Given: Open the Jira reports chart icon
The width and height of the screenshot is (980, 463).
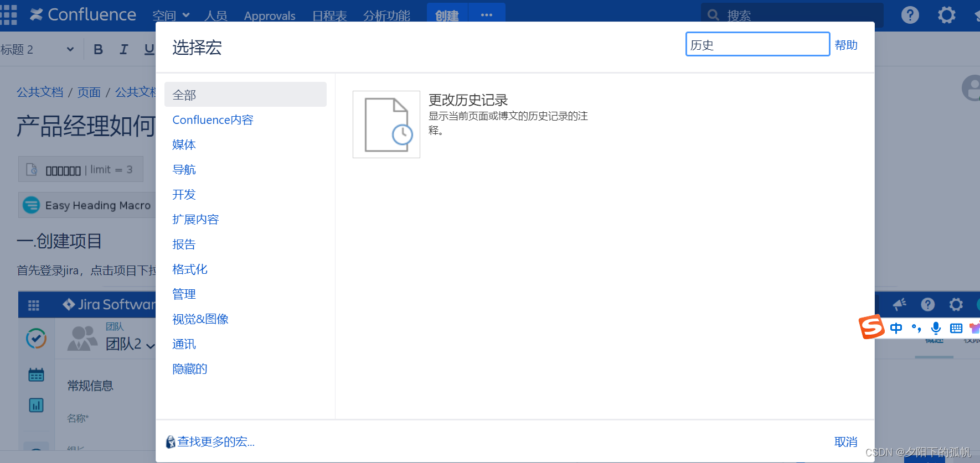Looking at the screenshot, I should pyautogui.click(x=36, y=405).
